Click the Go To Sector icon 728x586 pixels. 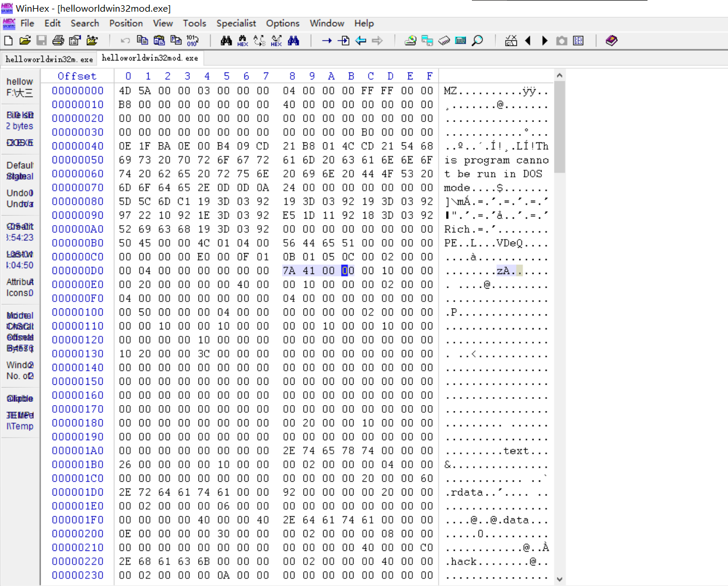[344, 40]
